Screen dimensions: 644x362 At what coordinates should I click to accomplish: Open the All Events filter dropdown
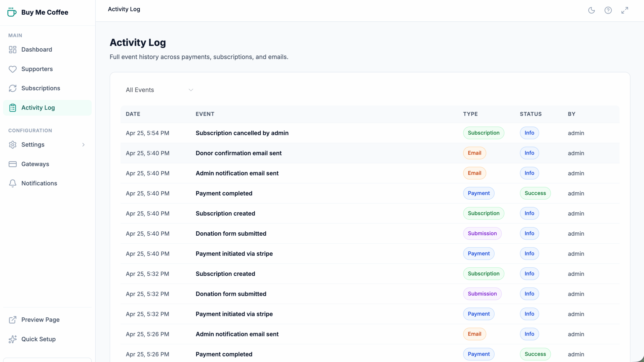[x=159, y=90]
